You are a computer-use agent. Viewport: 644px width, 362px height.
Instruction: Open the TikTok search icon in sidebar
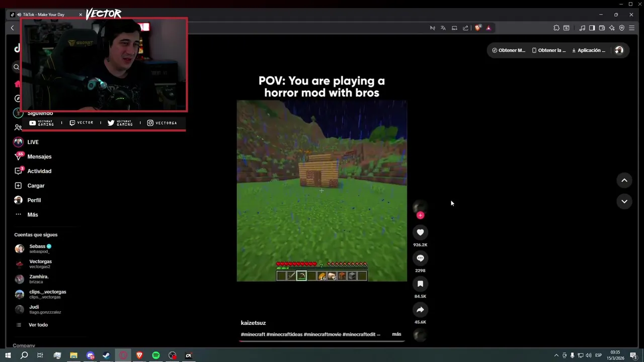(17, 67)
